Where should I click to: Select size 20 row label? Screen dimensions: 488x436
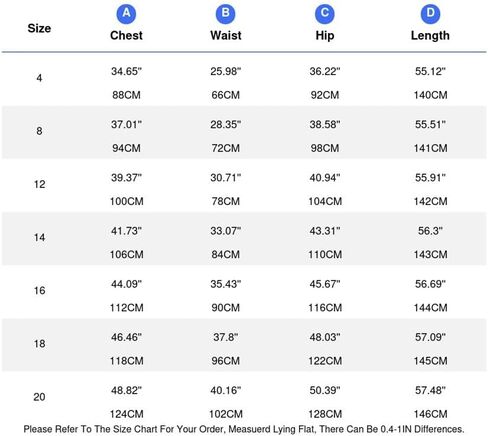tap(39, 397)
